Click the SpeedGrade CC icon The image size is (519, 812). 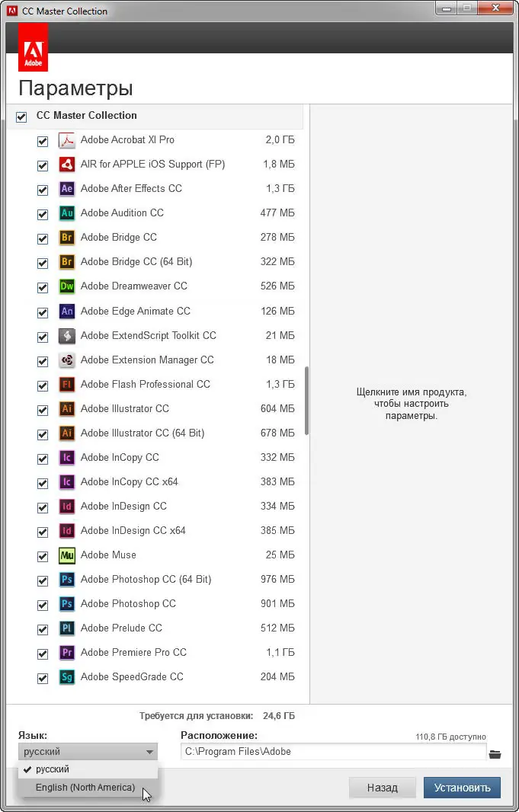pos(67,677)
